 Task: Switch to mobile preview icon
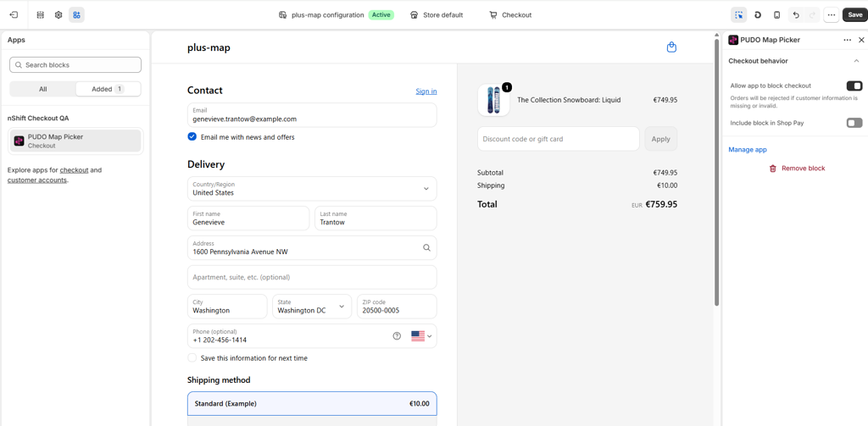(776, 15)
